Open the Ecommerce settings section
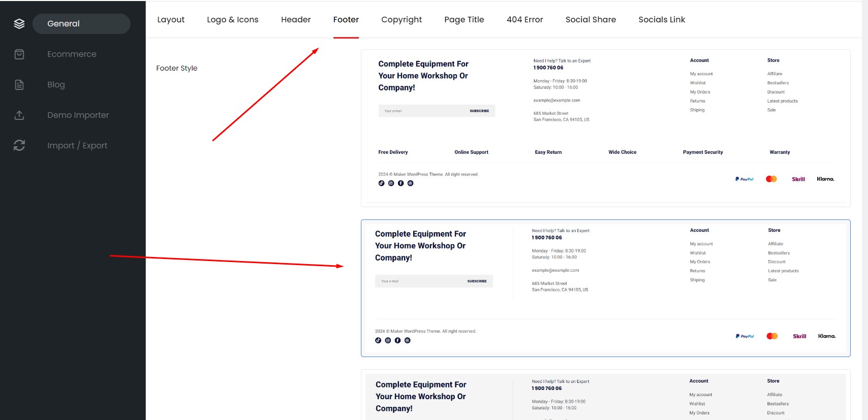This screenshot has width=868, height=420. coord(72,54)
